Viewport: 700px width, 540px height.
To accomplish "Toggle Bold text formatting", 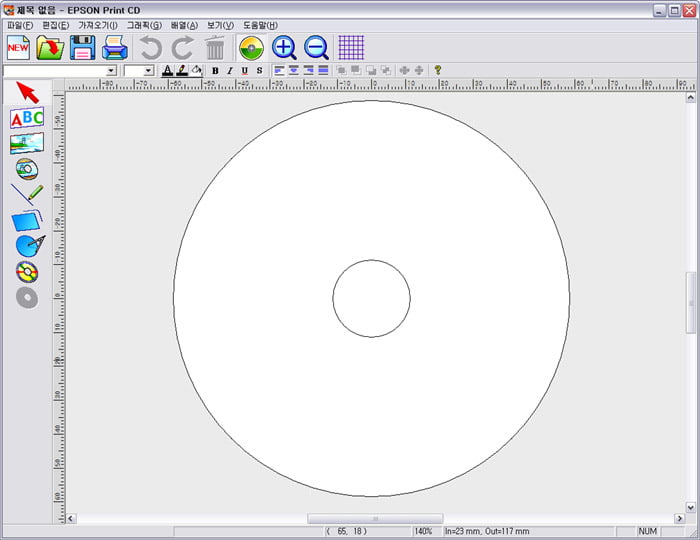I will pos(215,71).
